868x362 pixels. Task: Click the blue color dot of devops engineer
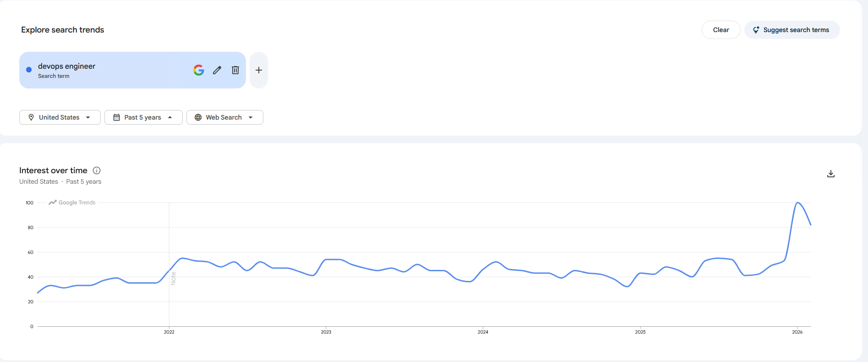[29, 70]
